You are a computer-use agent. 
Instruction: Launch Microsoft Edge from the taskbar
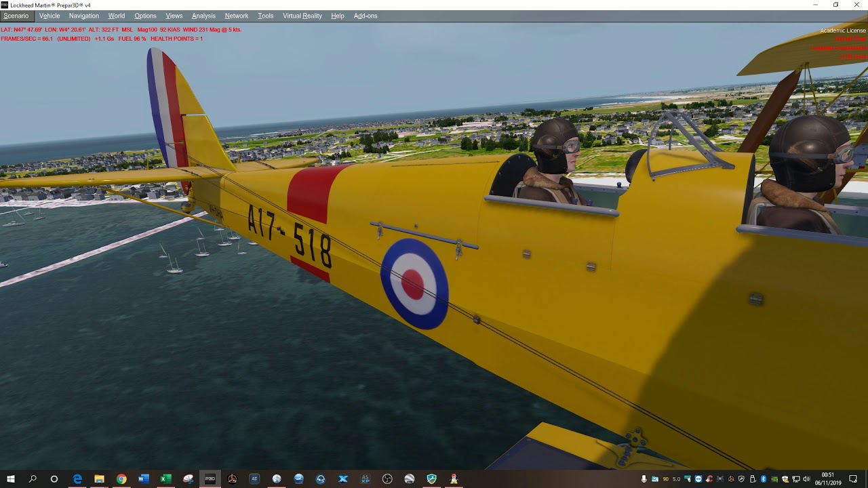point(77,479)
